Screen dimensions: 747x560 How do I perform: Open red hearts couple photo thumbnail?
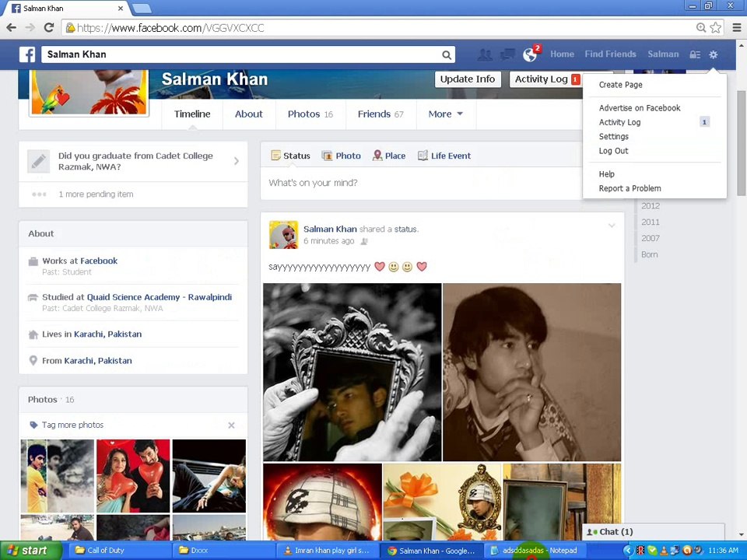(x=133, y=476)
